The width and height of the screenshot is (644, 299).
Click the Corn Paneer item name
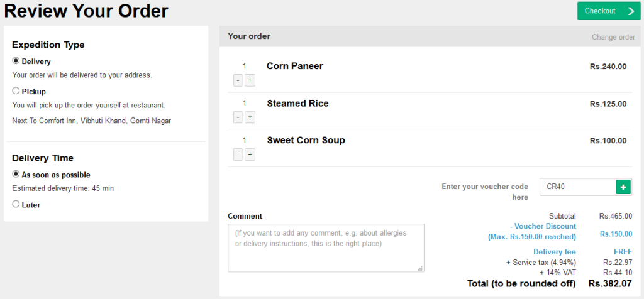(x=294, y=66)
